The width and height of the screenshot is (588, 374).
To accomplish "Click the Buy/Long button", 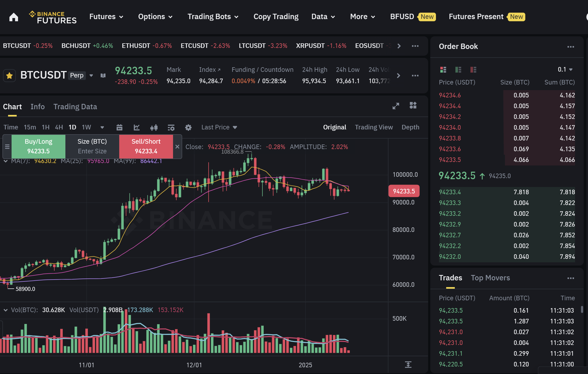I will (38, 146).
